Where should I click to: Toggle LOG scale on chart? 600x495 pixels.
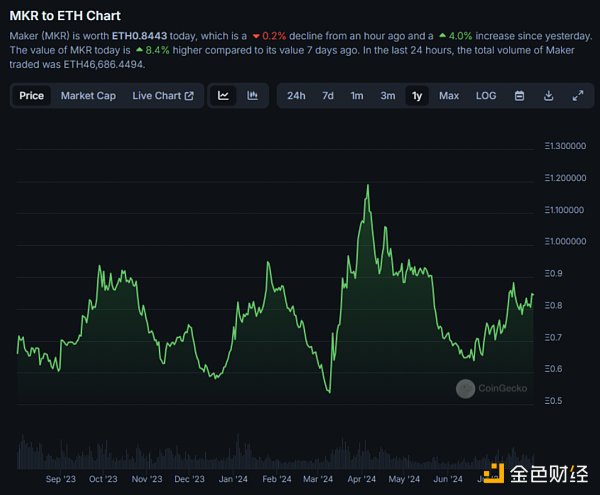pos(486,96)
